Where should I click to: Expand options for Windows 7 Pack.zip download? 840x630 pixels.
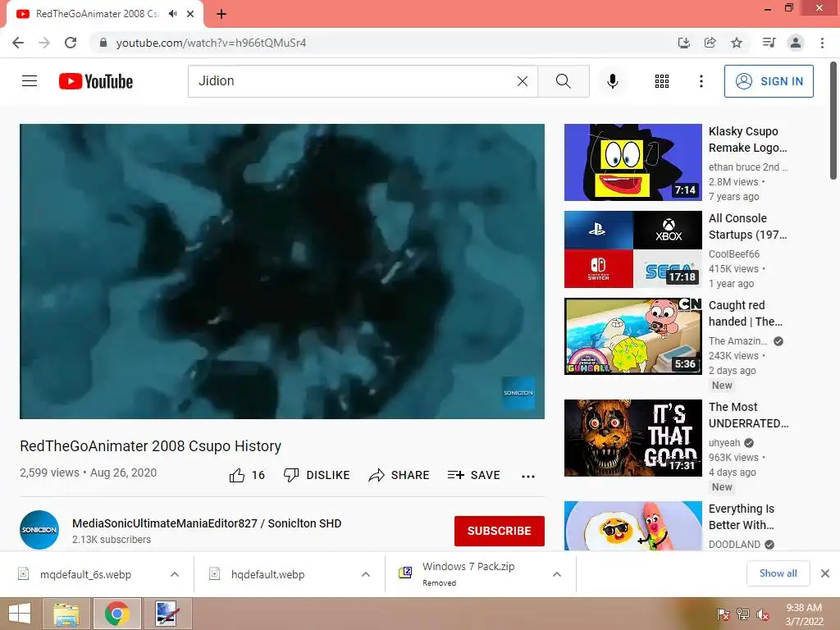[x=557, y=574]
